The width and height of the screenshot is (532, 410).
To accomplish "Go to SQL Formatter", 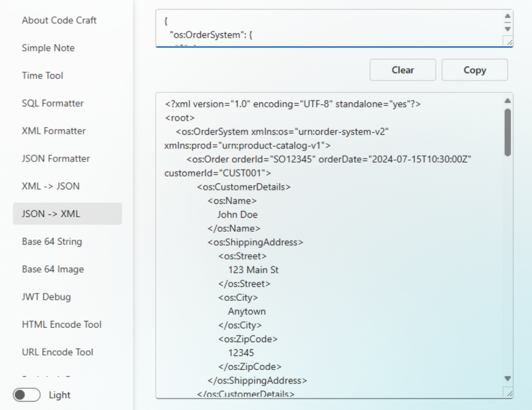I will [52, 103].
